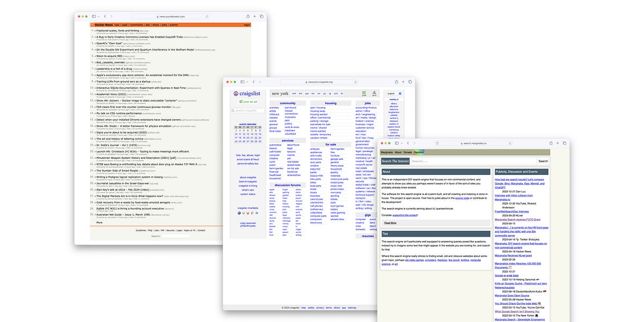Click the craigslist post icon in header
Viewport: 644px width, 322px height.
click(x=364, y=93)
